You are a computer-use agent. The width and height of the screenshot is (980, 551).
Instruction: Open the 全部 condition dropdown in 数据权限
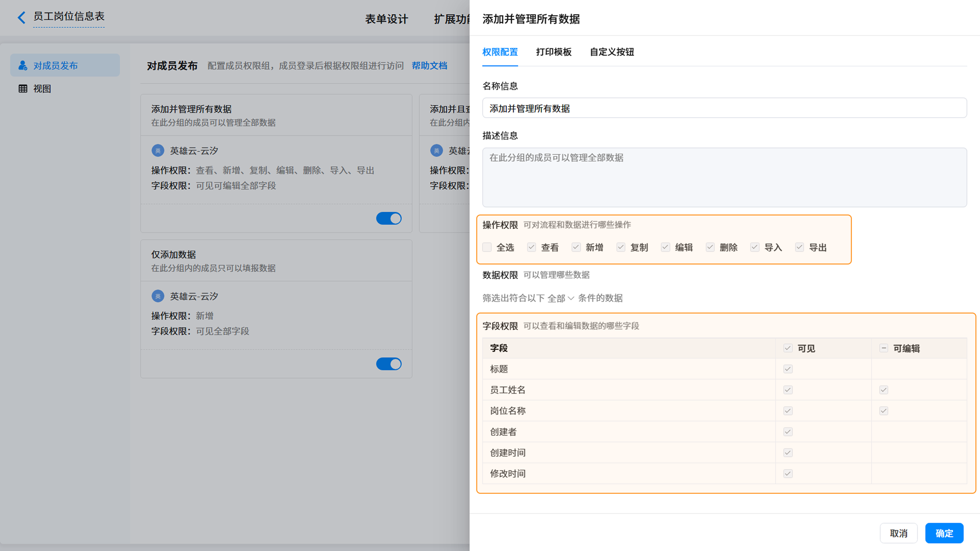[561, 298]
